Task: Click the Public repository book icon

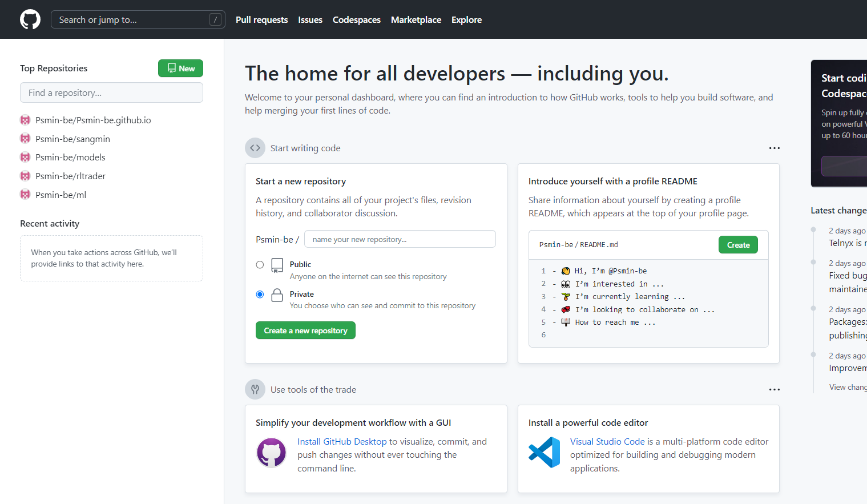Action: tap(277, 265)
